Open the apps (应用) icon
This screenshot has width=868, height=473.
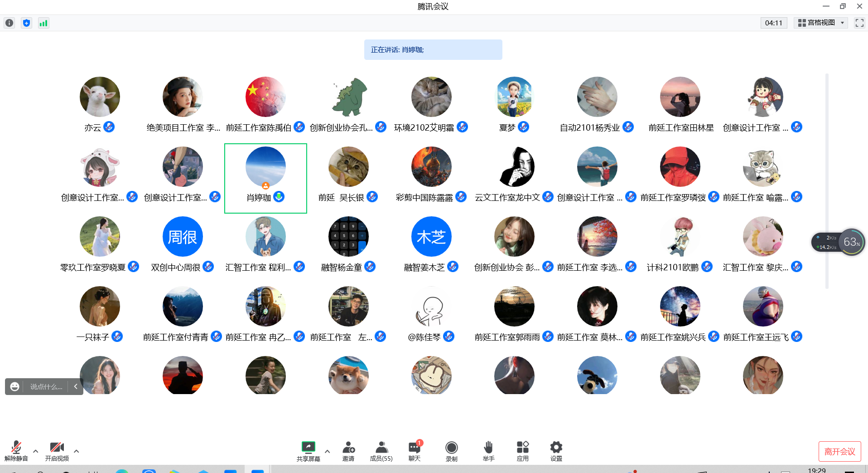click(x=522, y=451)
